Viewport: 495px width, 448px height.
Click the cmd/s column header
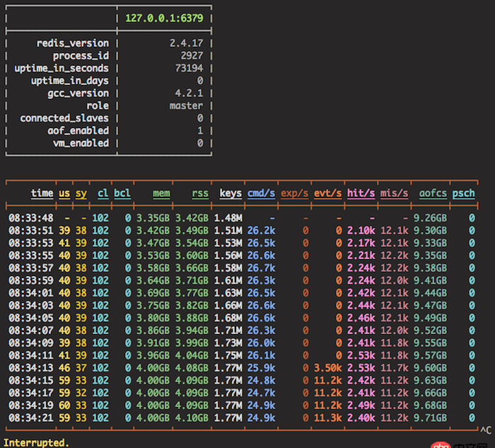[261, 193]
